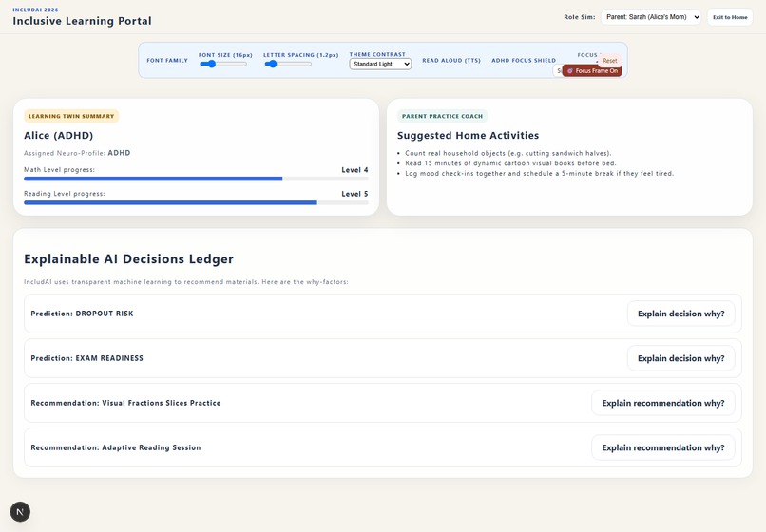Click the Font Family label
The image size is (766, 532).
(167, 61)
